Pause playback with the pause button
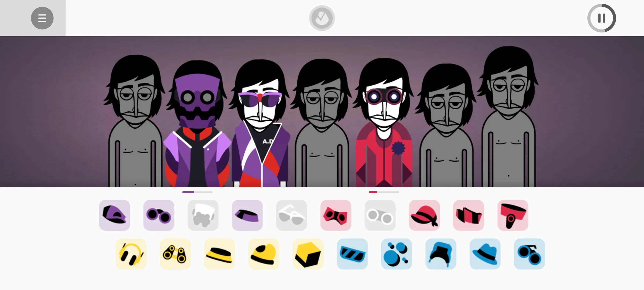Screen dimensions: 644x290 click(x=602, y=18)
